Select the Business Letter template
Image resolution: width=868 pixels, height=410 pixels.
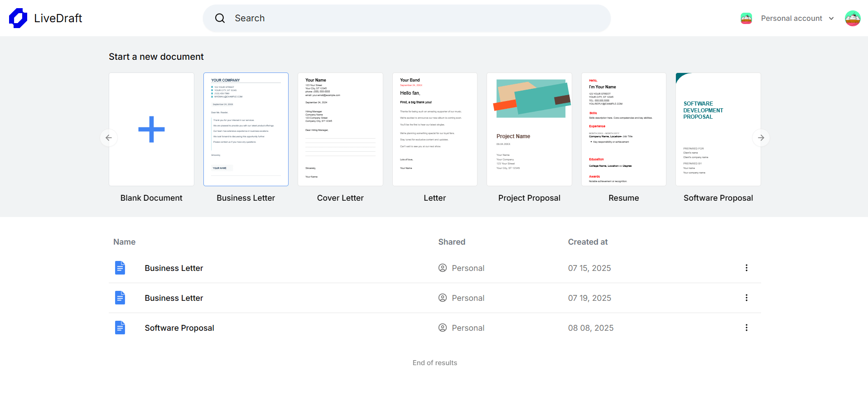(x=246, y=129)
